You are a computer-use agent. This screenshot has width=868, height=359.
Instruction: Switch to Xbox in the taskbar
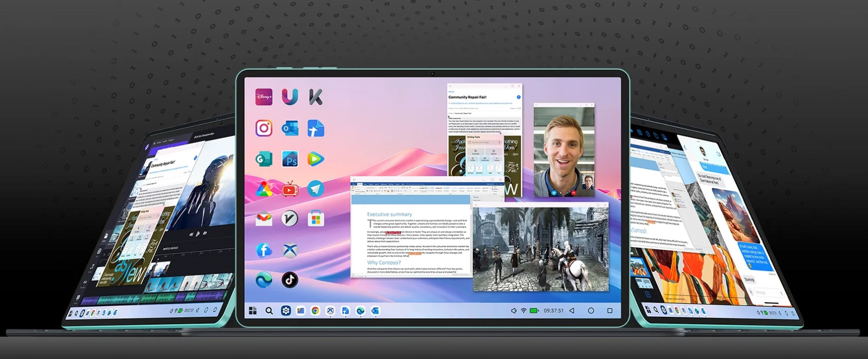click(x=330, y=311)
